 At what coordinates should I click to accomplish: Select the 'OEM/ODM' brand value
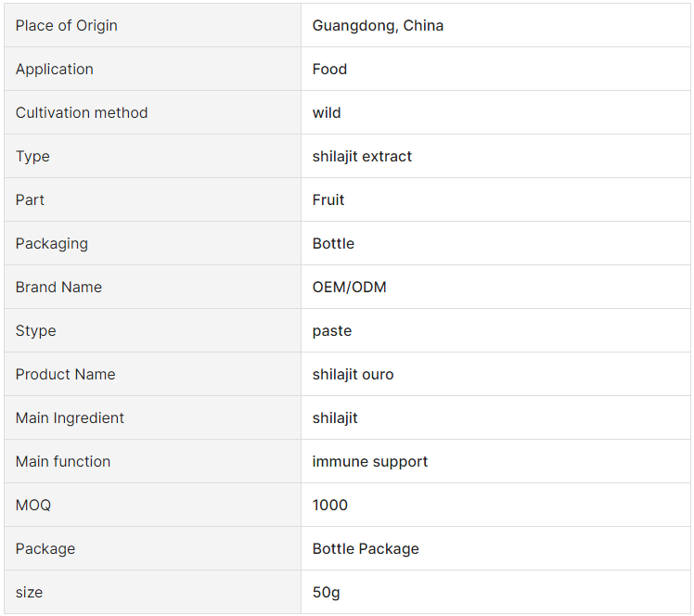(349, 287)
